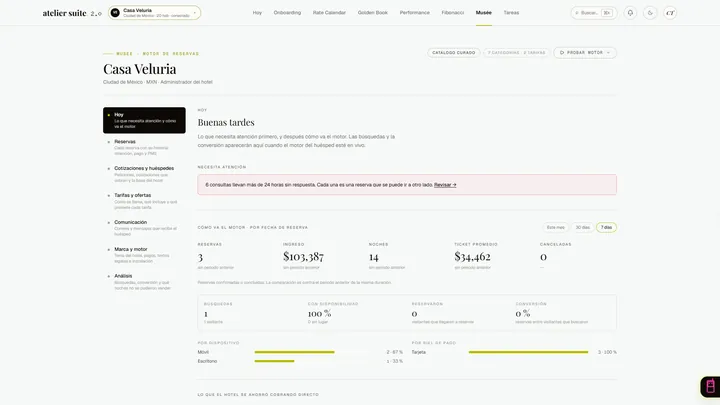Viewport: 720px width, 405px height.
Task: Click the Motor de Reservas breadcrumb
Action: tap(171, 54)
